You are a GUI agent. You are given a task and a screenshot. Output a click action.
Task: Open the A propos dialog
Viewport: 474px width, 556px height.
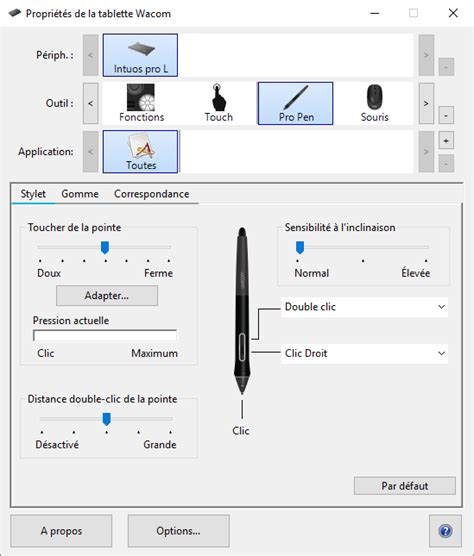click(x=61, y=531)
